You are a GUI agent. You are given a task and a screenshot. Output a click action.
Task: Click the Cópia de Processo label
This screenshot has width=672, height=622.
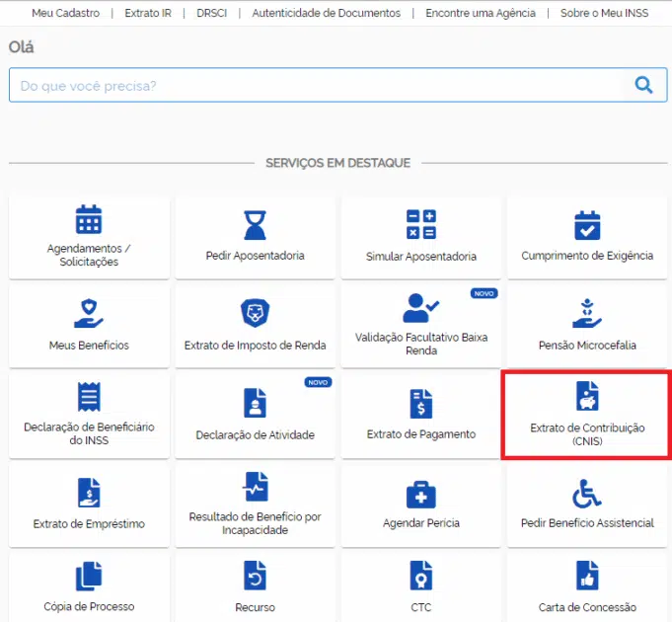click(x=89, y=606)
